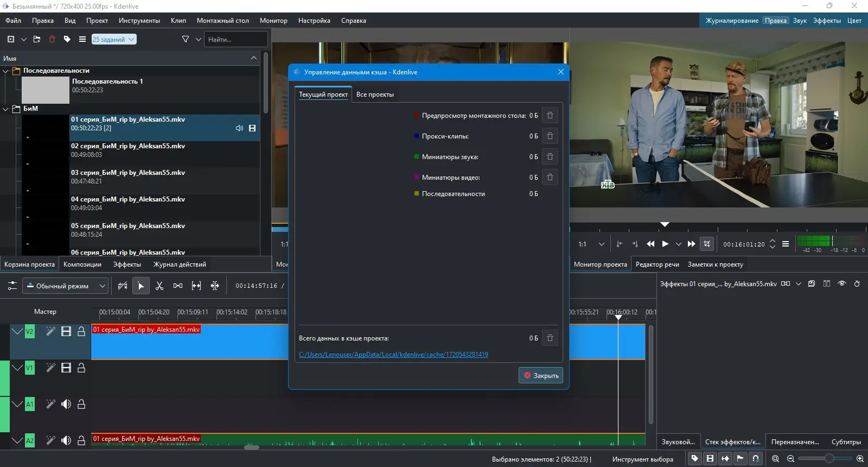Clear proxy clips cache via trash icon
Image resolution: width=868 pixels, height=467 pixels.
[550, 136]
